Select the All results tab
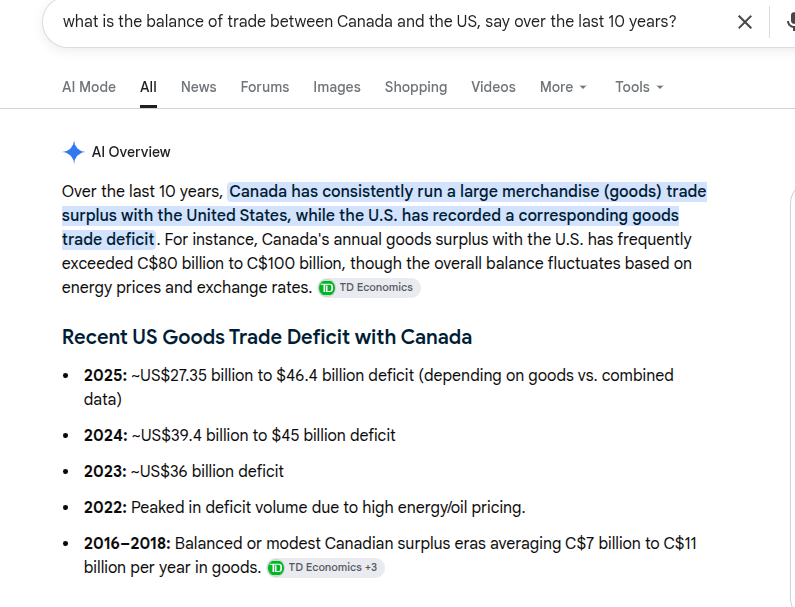Viewport: 795px width, 607px height. [148, 87]
